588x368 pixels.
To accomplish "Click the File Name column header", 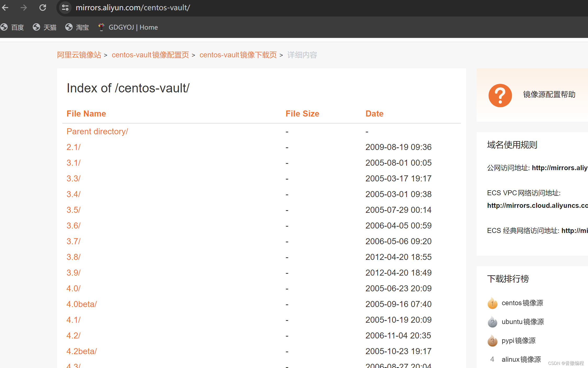I will click(86, 114).
